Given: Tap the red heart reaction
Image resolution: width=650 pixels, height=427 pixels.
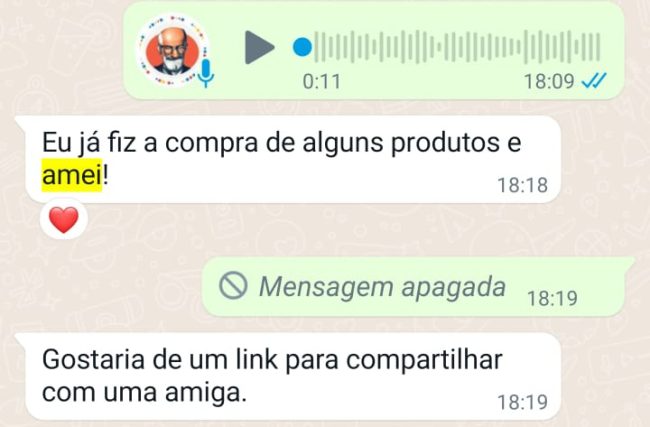Looking at the screenshot, I should 64,220.
